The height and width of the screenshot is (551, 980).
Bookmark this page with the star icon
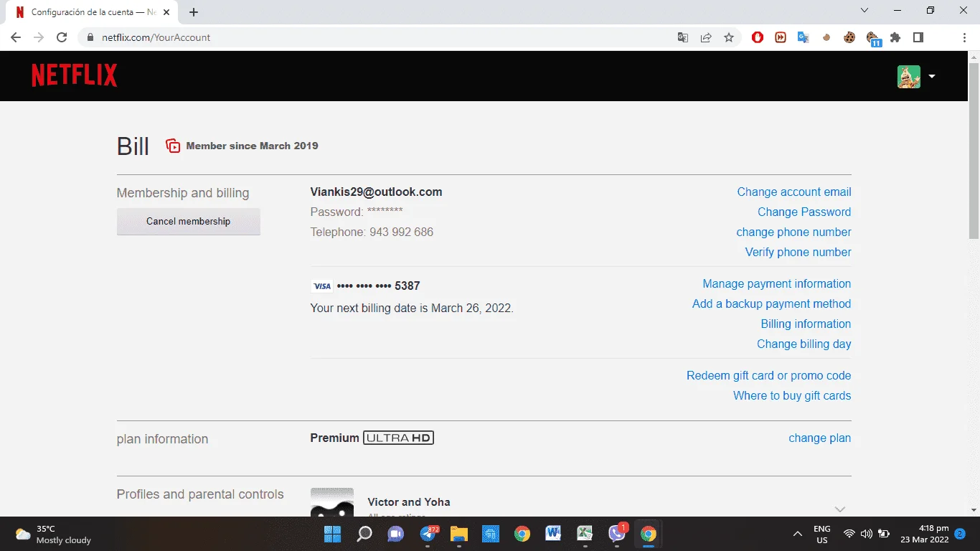[x=729, y=37]
